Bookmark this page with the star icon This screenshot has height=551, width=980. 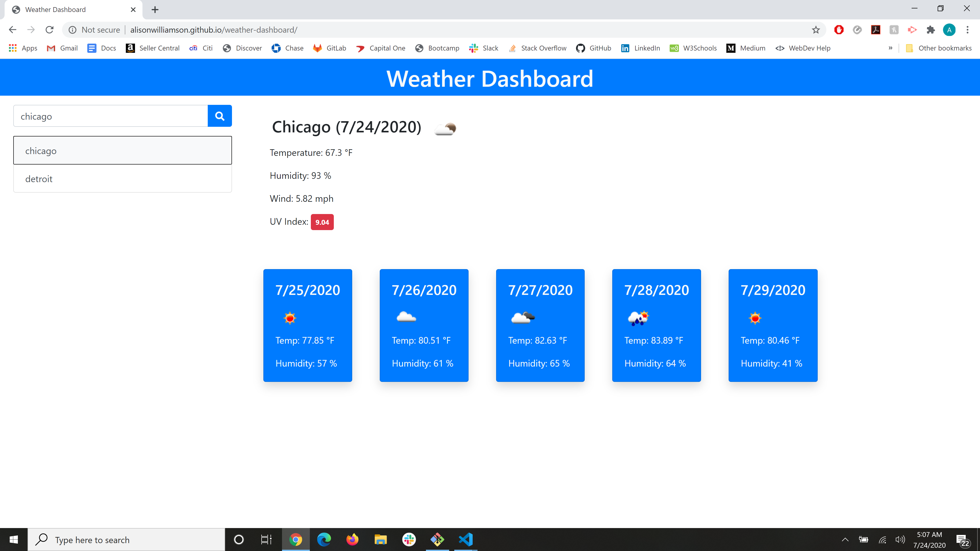(x=816, y=30)
